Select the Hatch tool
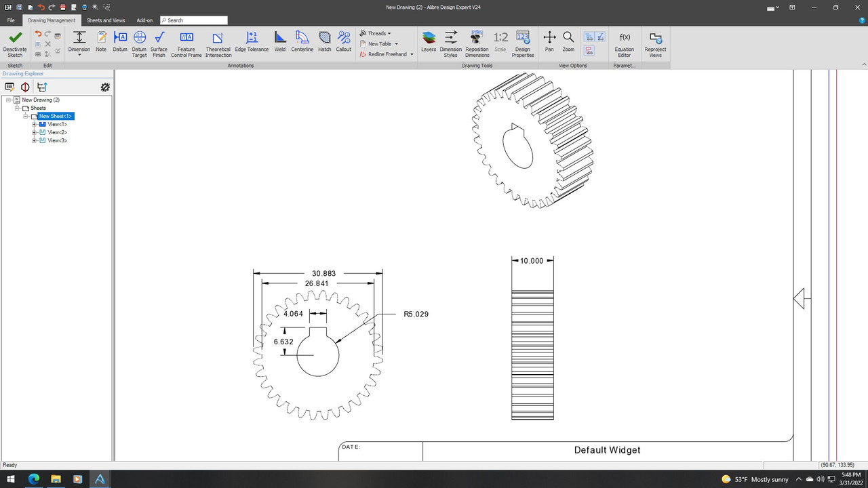The image size is (868, 488). 324,42
